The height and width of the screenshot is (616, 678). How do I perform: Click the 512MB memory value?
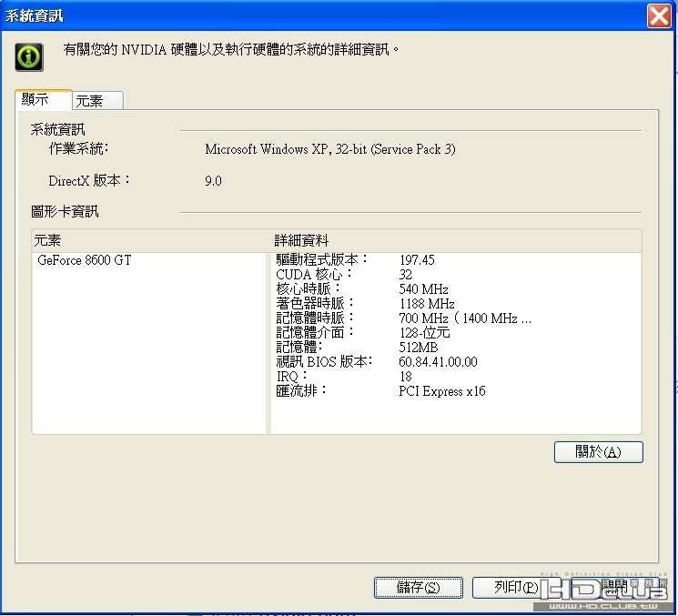pos(418,347)
